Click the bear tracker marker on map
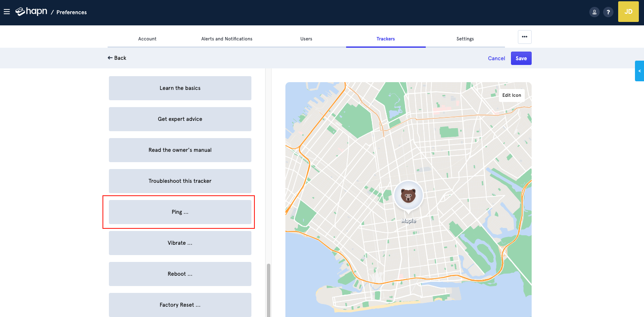Image resolution: width=644 pixels, height=317 pixels. pyautogui.click(x=408, y=197)
